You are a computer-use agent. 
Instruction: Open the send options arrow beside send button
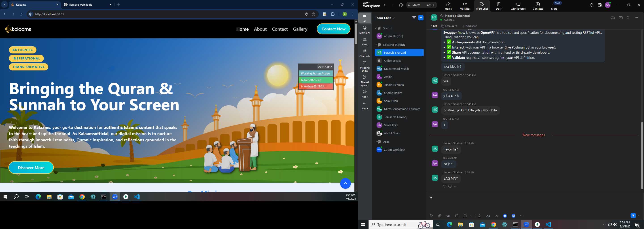639,216
